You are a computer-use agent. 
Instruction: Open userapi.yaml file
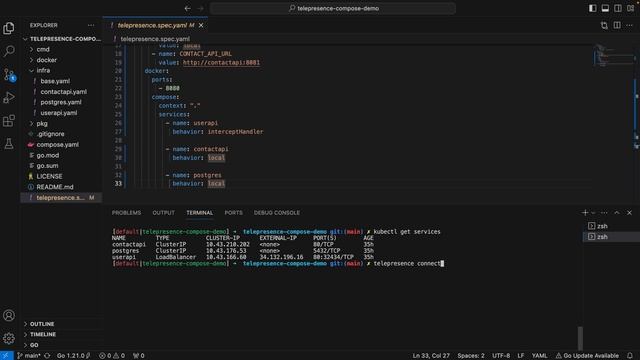click(x=61, y=113)
